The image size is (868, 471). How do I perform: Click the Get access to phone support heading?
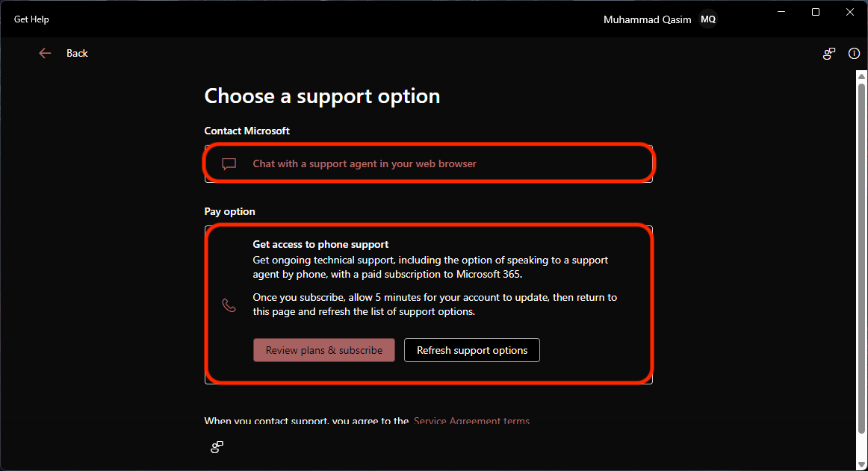tap(320, 244)
